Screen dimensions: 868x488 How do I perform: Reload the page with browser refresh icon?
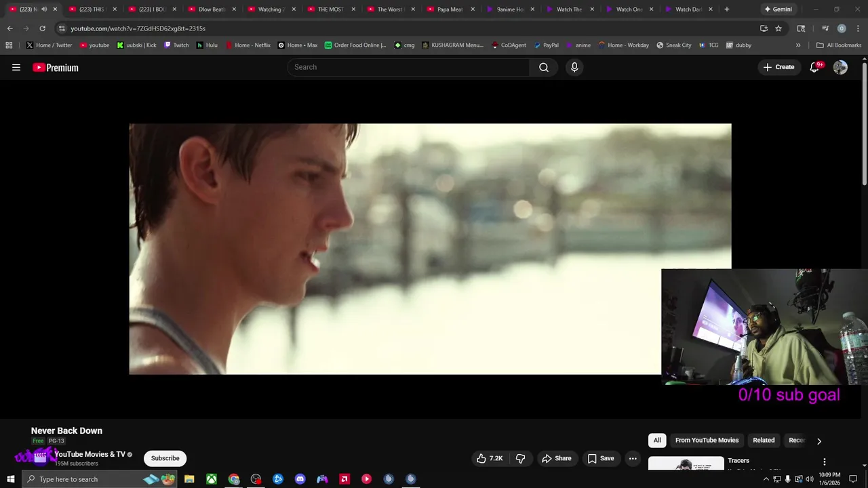(x=42, y=28)
